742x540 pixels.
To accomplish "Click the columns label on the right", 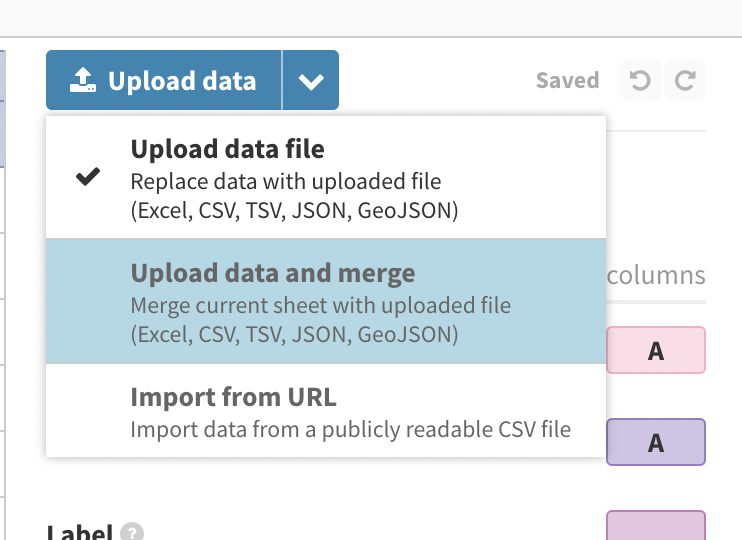I will coord(656,275).
